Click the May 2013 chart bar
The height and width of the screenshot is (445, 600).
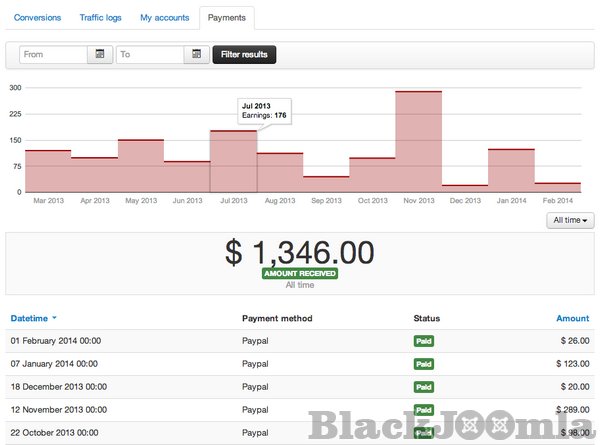click(141, 165)
